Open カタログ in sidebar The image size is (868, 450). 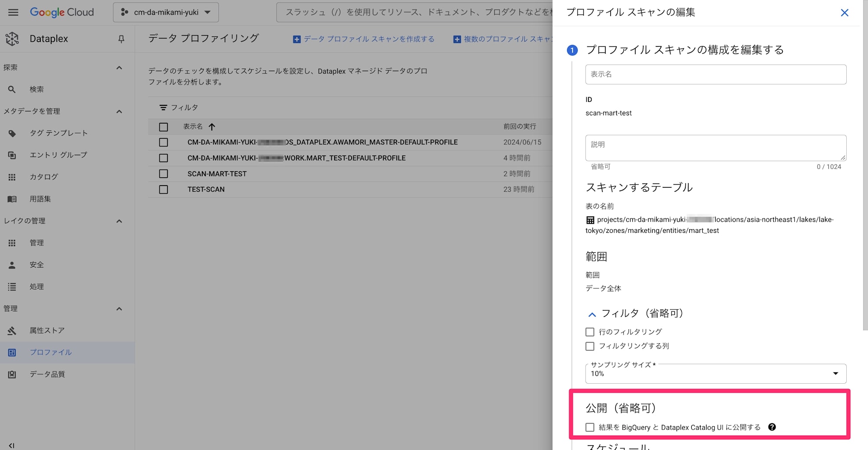[x=44, y=177]
